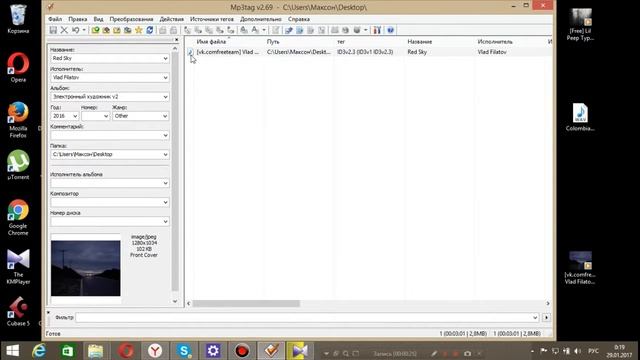Expand the Номер track dropdown
Image resolution: width=640 pixels, height=360 pixels.
(x=106, y=116)
